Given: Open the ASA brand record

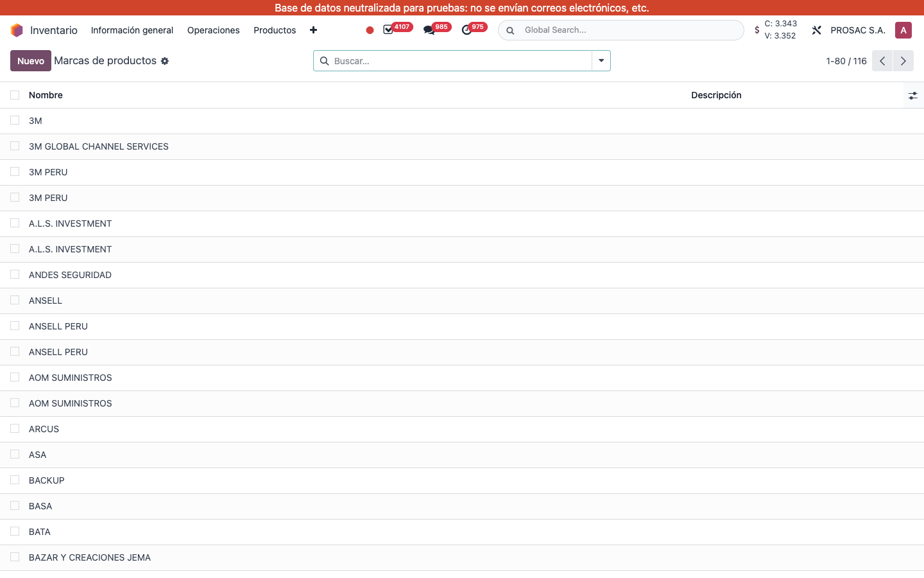Looking at the screenshot, I should tap(37, 455).
